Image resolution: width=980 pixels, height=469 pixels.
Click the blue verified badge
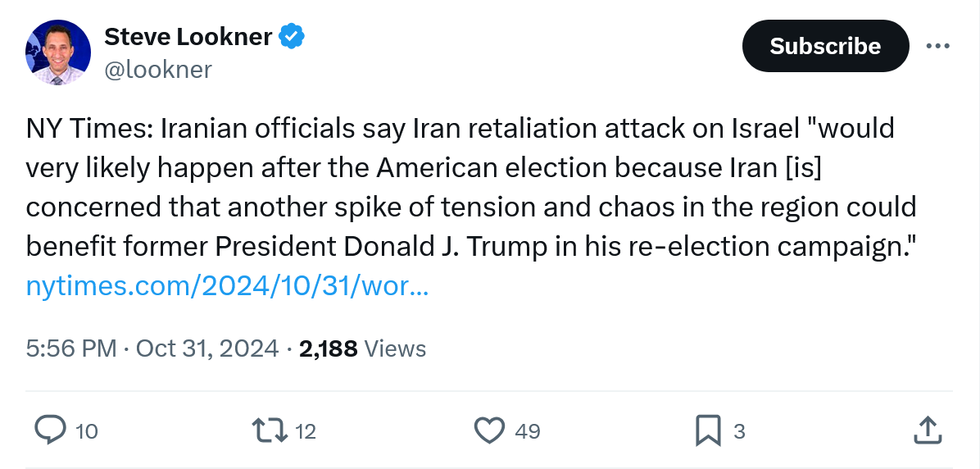(x=292, y=36)
